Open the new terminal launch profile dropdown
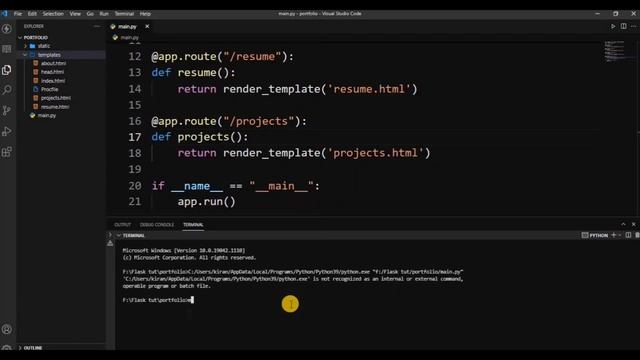Screen dimensions: 640x360 (620, 236)
